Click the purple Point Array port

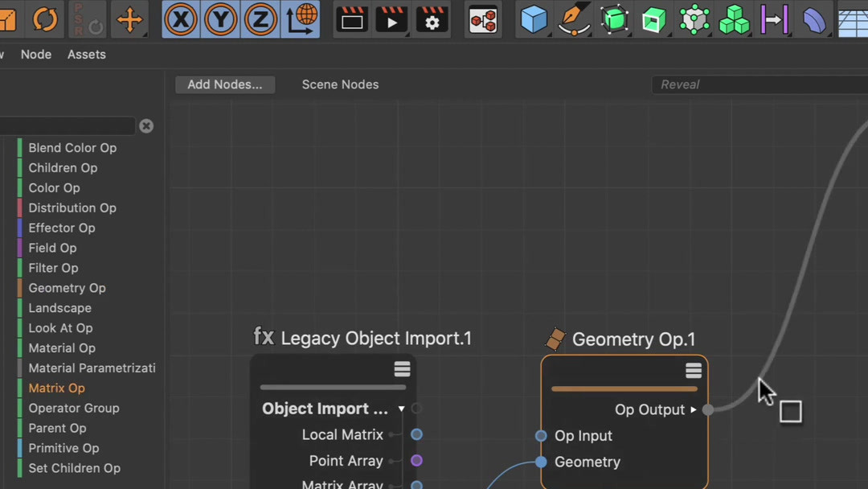point(416,461)
